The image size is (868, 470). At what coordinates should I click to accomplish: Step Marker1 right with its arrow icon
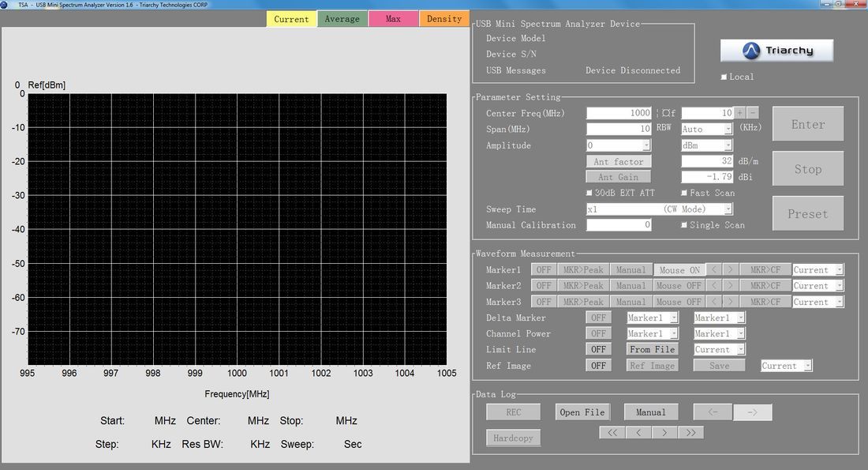click(x=728, y=269)
